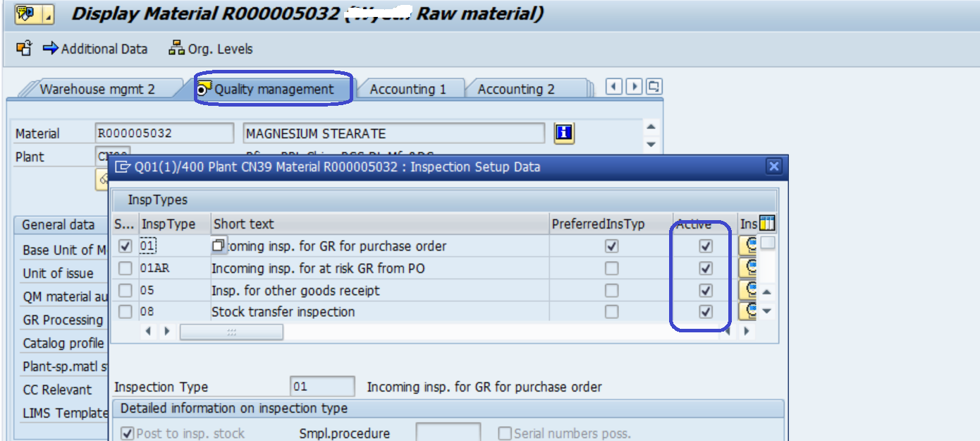Click the Additional Data button

tap(96, 49)
